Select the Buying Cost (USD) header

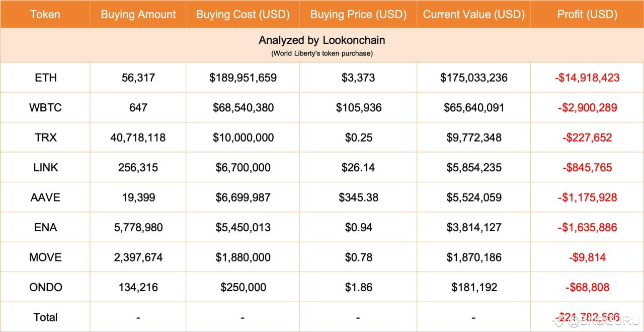(243, 14)
